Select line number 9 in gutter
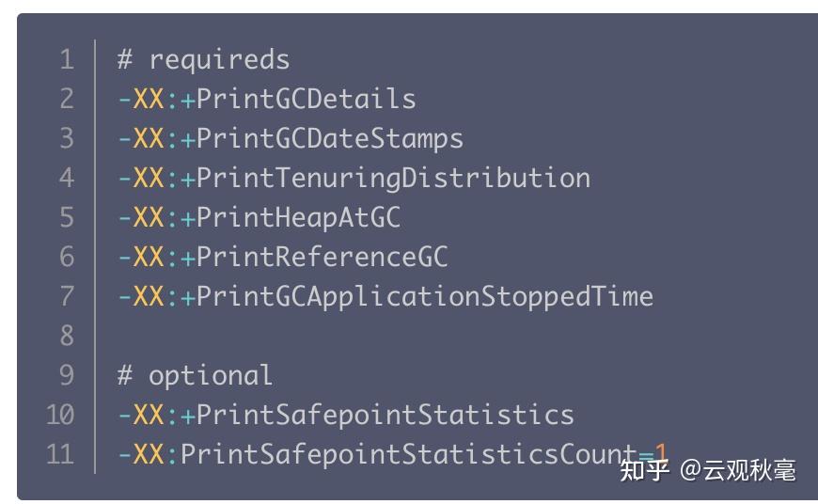818x504 pixels. [66, 375]
